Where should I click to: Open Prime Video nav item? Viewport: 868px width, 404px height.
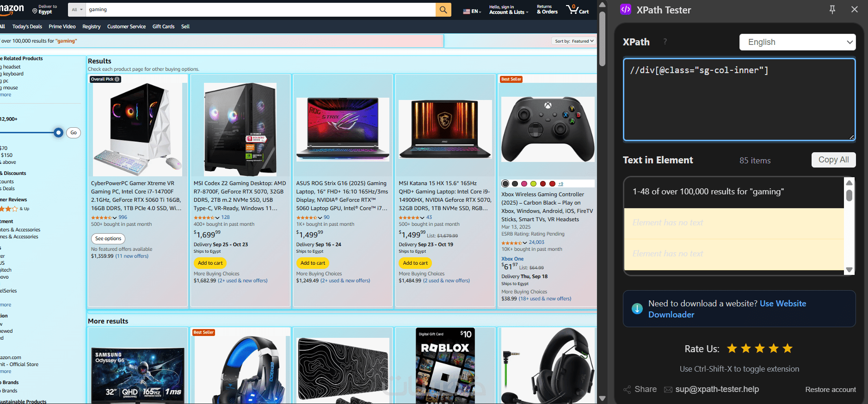click(62, 27)
